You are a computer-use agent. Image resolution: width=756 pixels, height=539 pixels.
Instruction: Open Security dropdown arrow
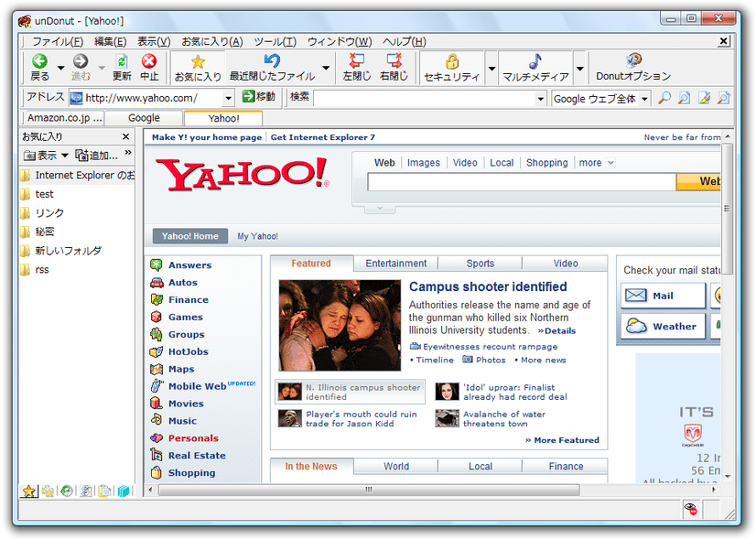pyautogui.click(x=491, y=68)
